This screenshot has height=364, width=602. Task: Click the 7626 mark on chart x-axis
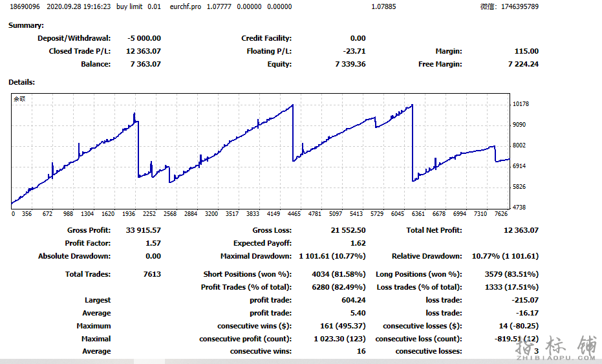tap(501, 214)
